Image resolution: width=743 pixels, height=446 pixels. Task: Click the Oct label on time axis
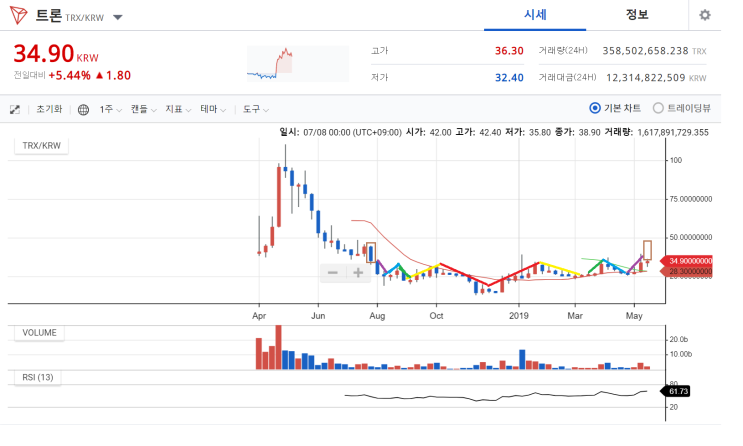436,316
